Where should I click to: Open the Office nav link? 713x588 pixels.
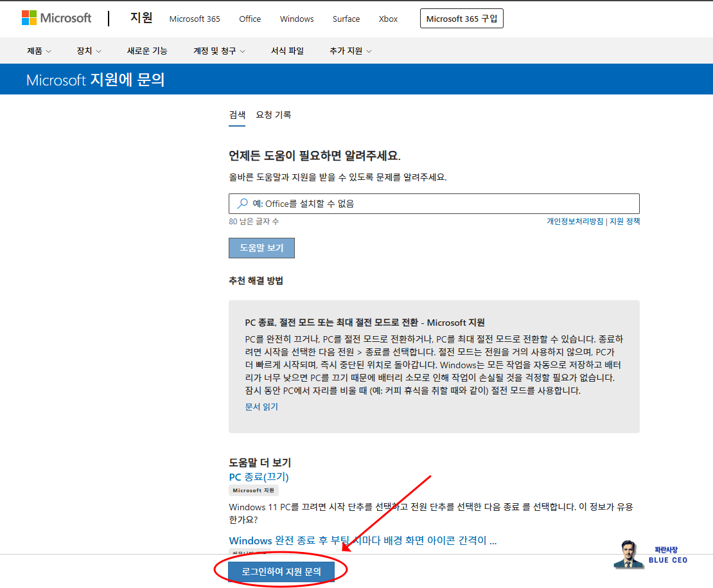pyautogui.click(x=250, y=19)
